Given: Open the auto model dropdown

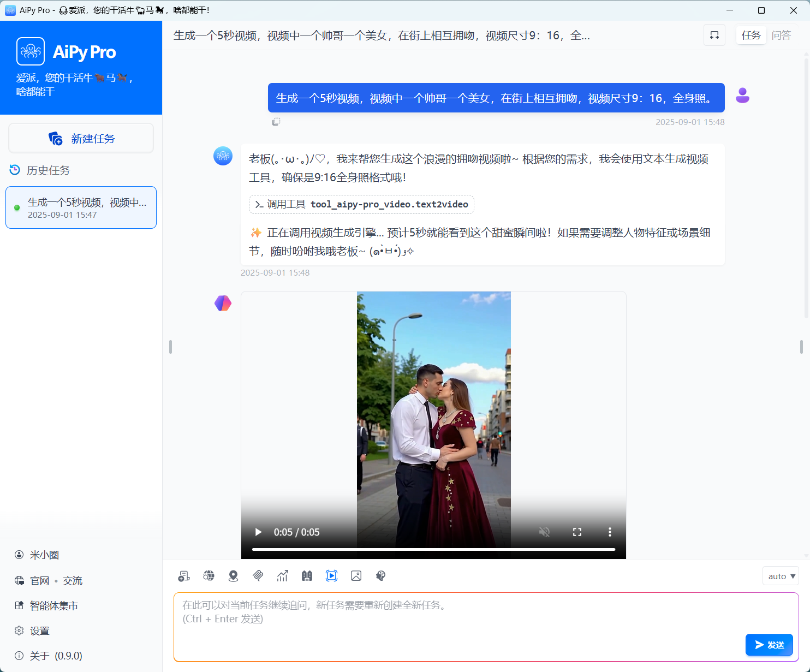Looking at the screenshot, I should (x=781, y=576).
